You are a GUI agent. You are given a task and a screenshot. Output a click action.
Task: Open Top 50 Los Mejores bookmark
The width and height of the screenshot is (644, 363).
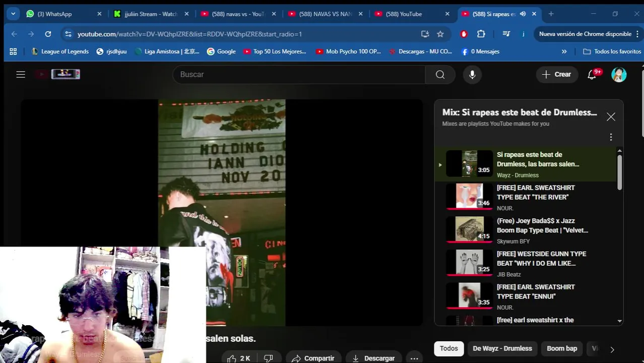tap(275, 51)
